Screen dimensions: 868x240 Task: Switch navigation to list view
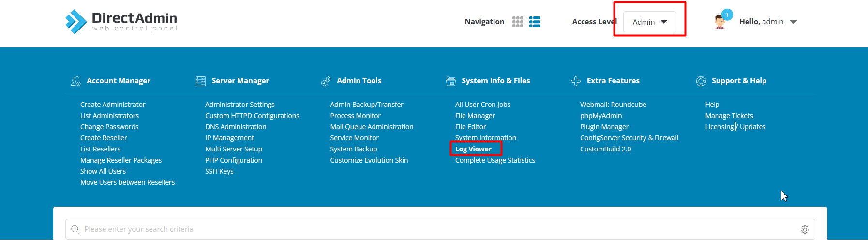pyautogui.click(x=535, y=22)
